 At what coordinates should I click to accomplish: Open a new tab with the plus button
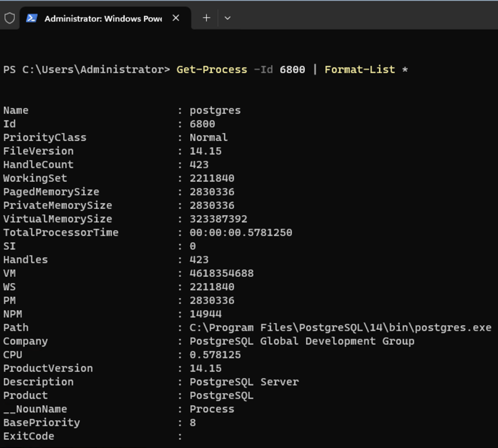[x=206, y=18]
